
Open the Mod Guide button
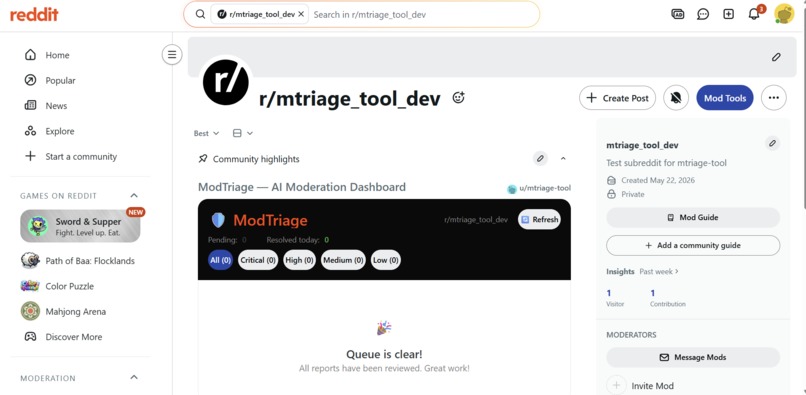pyautogui.click(x=693, y=218)
